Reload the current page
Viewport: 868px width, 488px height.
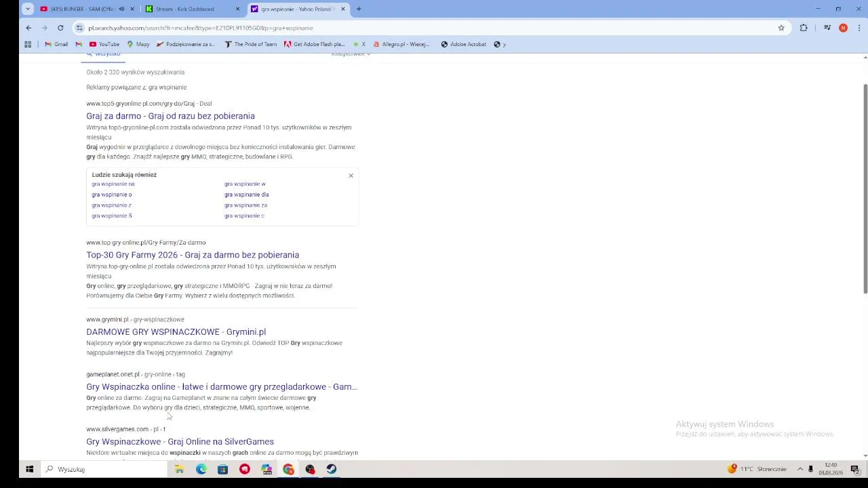(60, 28)
